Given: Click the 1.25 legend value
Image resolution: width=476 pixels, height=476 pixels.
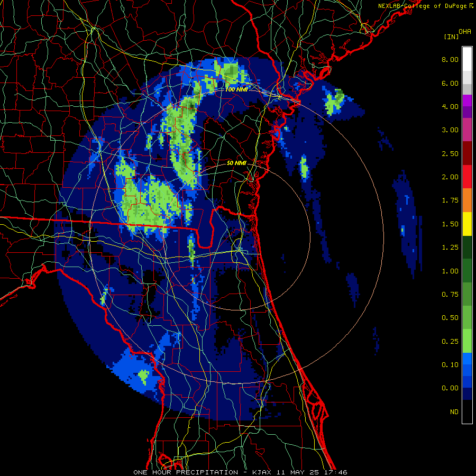Looking at the screenshot, I should point(450,248).
